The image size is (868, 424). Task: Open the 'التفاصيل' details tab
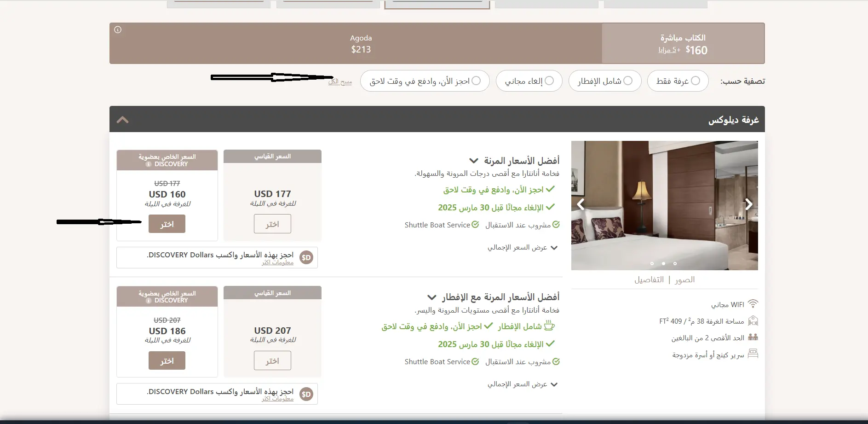click(x=649, y=280)
